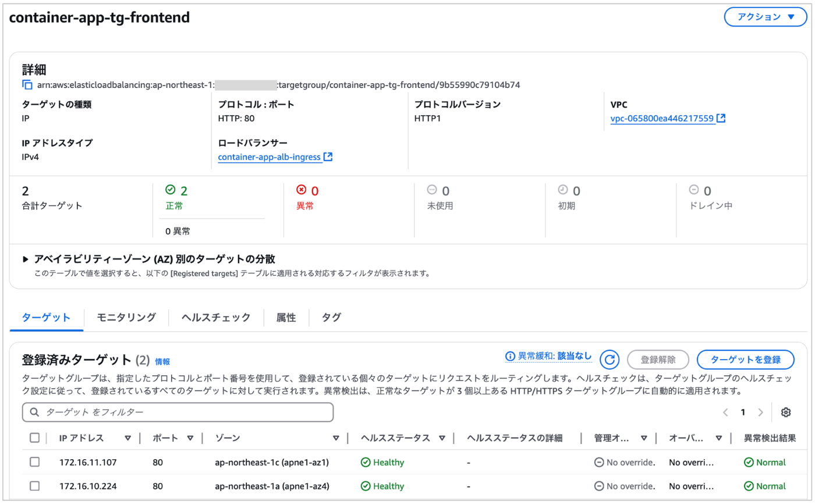Open the vpc-065800ea446217559 link
Viewport: 815px width, 504px height.
pos(662,119)
